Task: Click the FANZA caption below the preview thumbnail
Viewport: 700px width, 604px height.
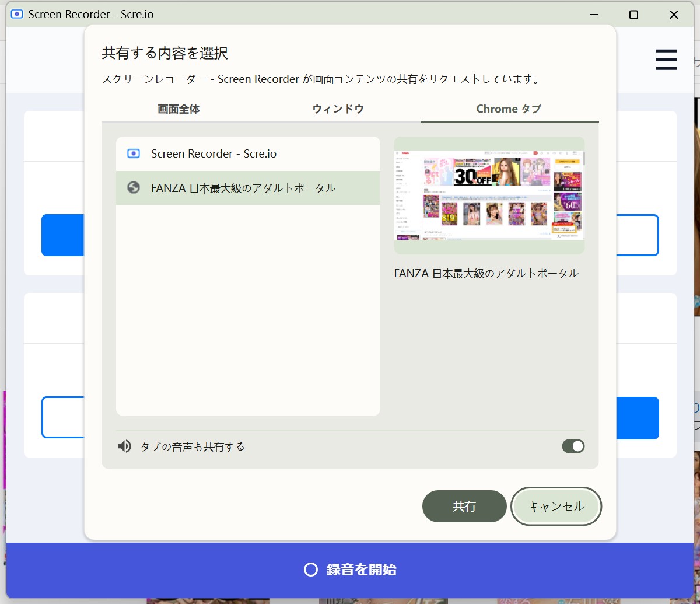Action: pyautogui.click(x=487, y=273)
